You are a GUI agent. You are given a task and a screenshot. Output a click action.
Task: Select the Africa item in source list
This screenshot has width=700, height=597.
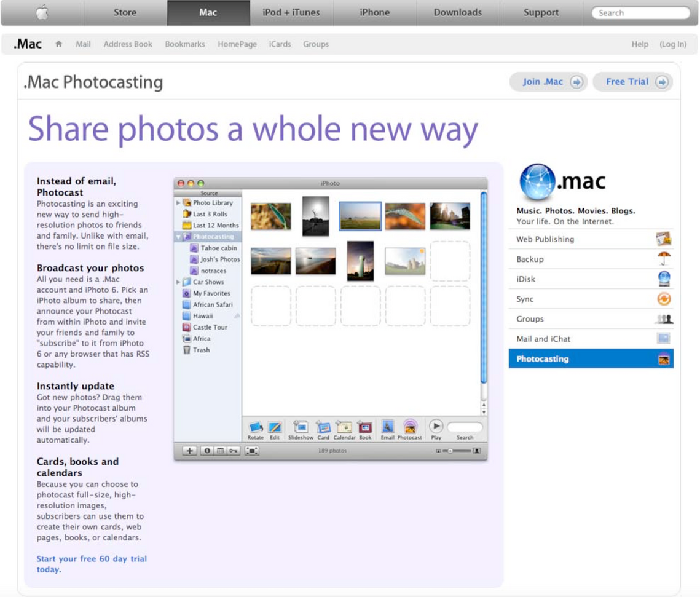click(197, 338)
